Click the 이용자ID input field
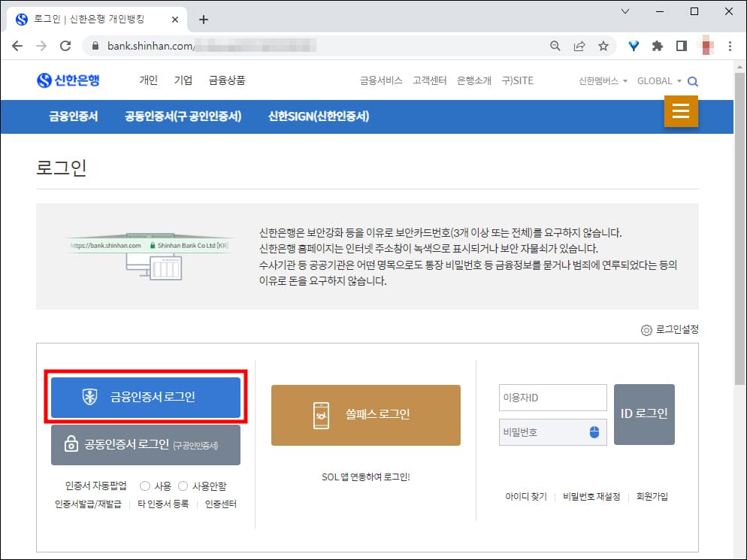This screenshot has width=747, height=560. point(552,398)
